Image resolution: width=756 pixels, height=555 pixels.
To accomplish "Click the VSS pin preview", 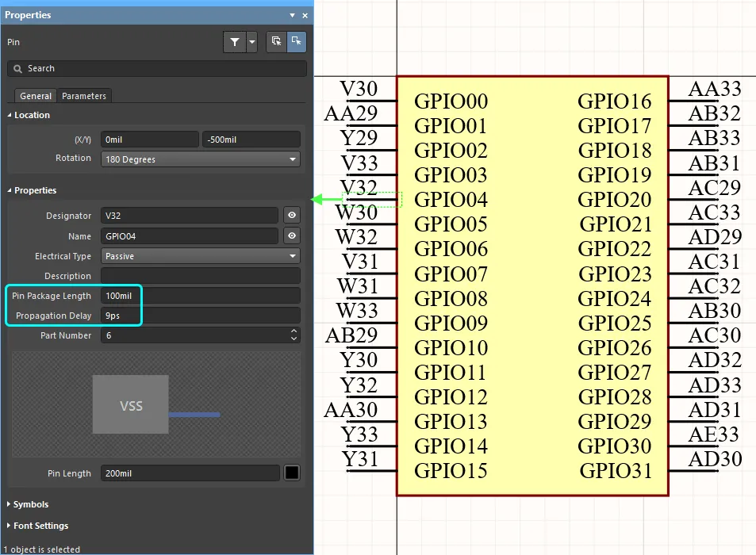I will click(156, 404).
